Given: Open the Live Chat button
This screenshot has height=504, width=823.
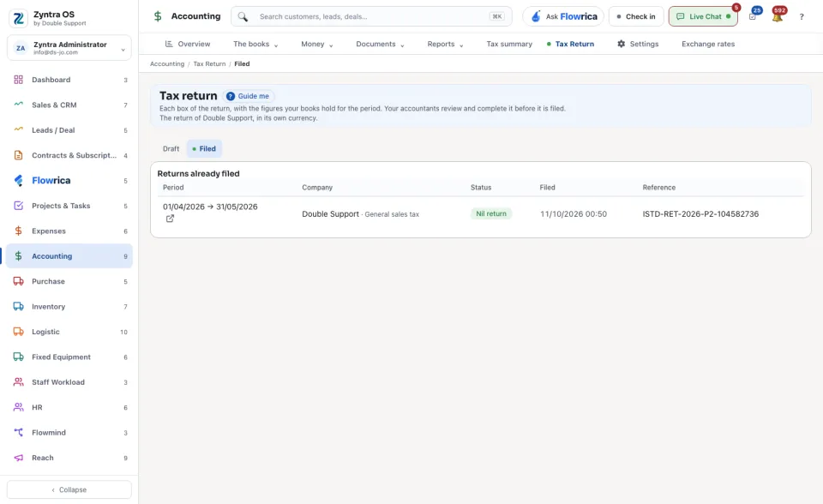Looking at the screenshot, I should (703, 16).
